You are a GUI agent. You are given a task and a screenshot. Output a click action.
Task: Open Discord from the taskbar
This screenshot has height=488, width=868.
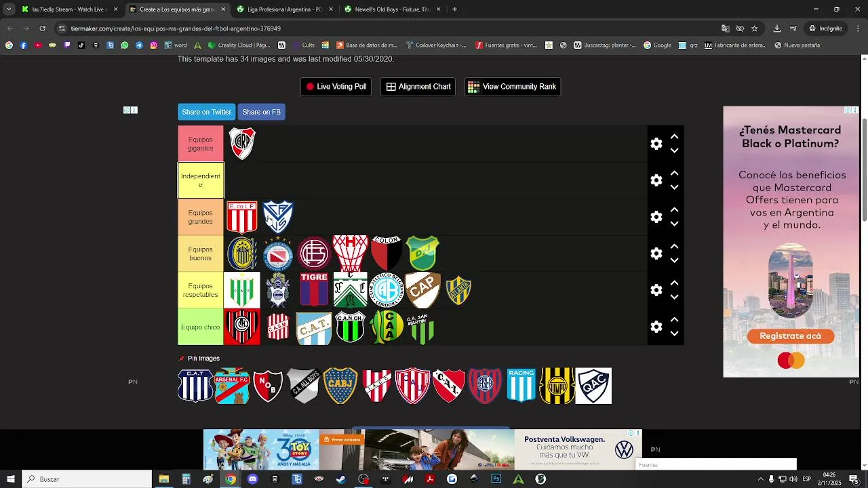tap(253, 479)
